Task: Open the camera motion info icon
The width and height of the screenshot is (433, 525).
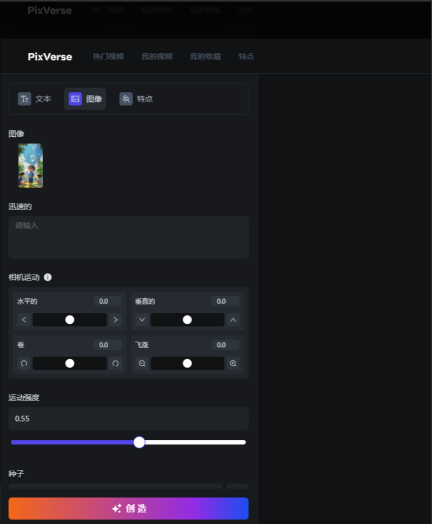Action: click(48, 278)
